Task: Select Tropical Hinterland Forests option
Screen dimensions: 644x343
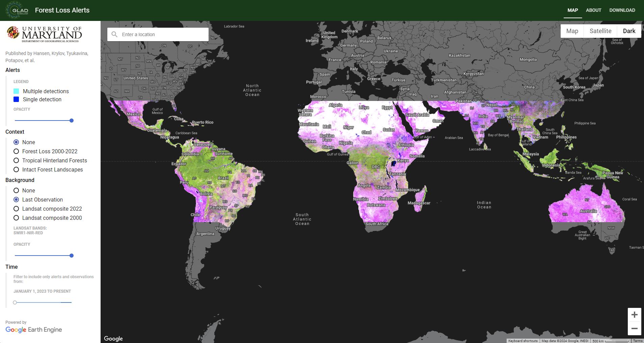Action: tap(16, 160)
